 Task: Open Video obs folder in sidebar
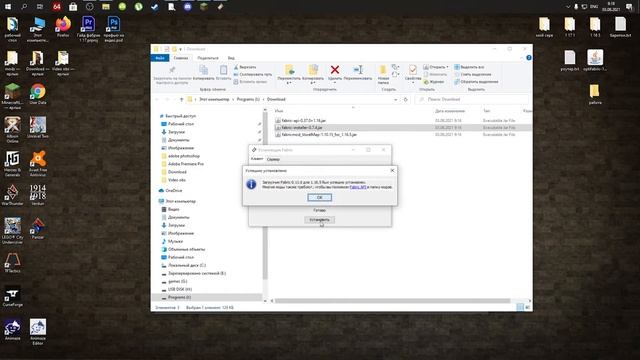(x=177, y=180)
